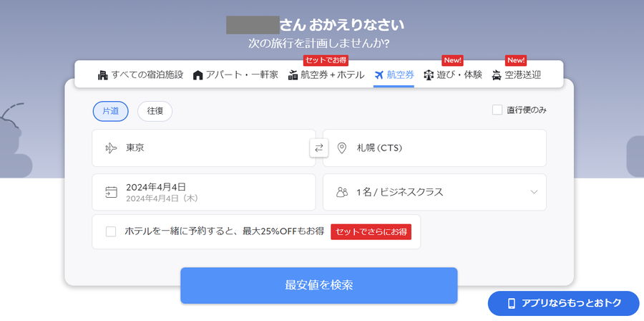Click the departure field showing 東京
The width and height of the screenshot is (644, 321).
coord(204,148)
